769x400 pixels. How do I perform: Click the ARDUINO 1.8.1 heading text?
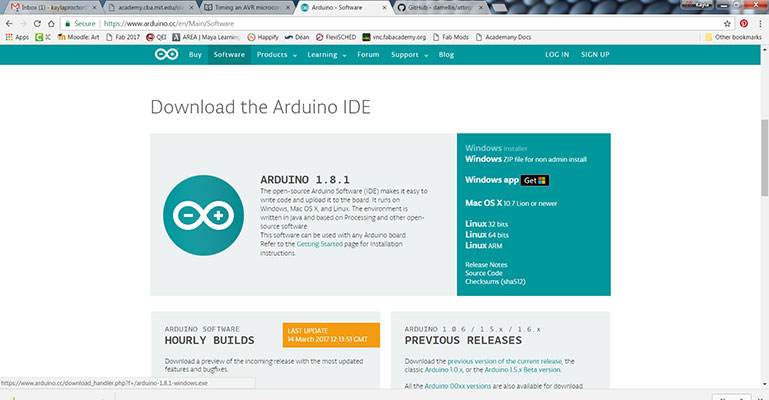[x=305, y=180]
